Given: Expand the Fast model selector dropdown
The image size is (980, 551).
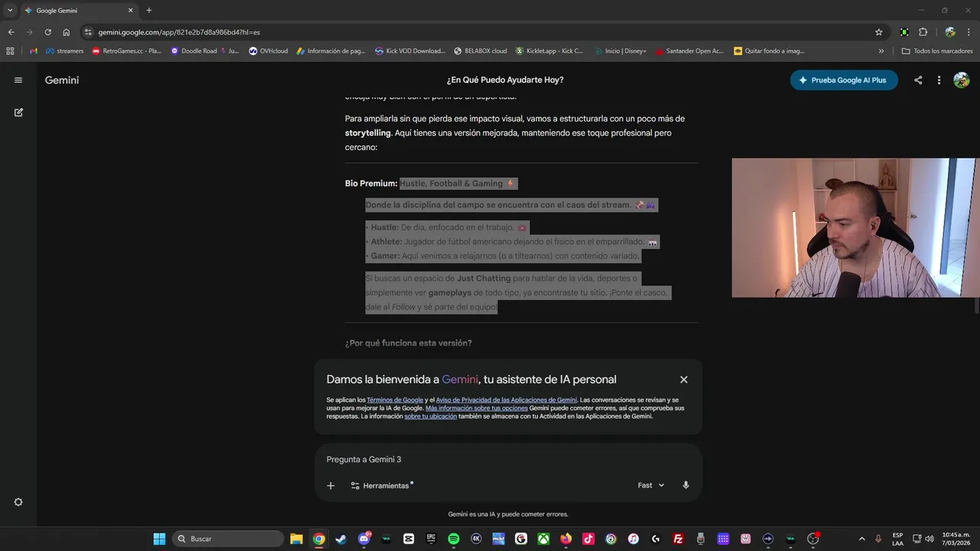Looking at the screenshot, I should click(651, 485).
